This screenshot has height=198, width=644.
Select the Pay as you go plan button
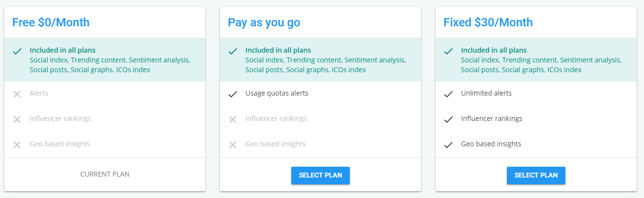coord(321,176)
